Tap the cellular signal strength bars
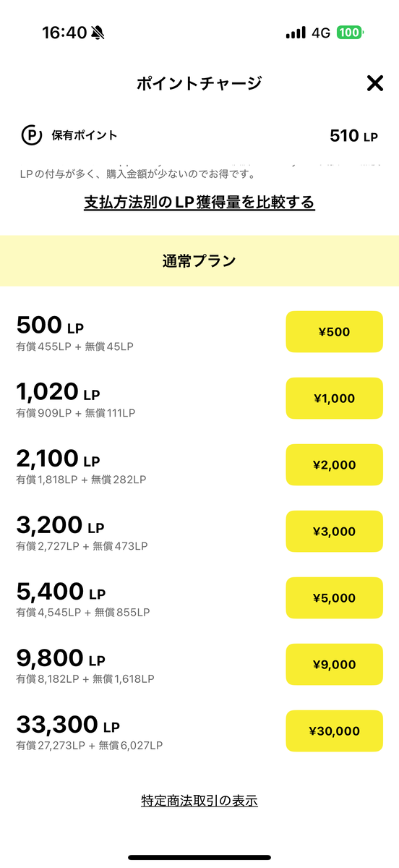 (296, 33)
